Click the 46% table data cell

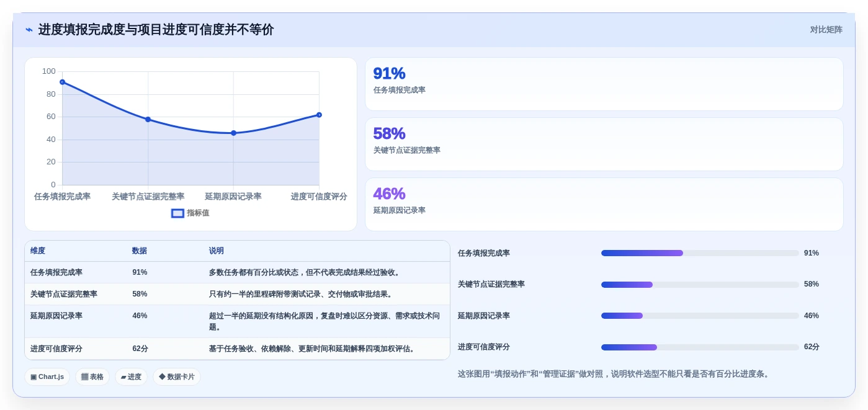[x=140, y=316]
